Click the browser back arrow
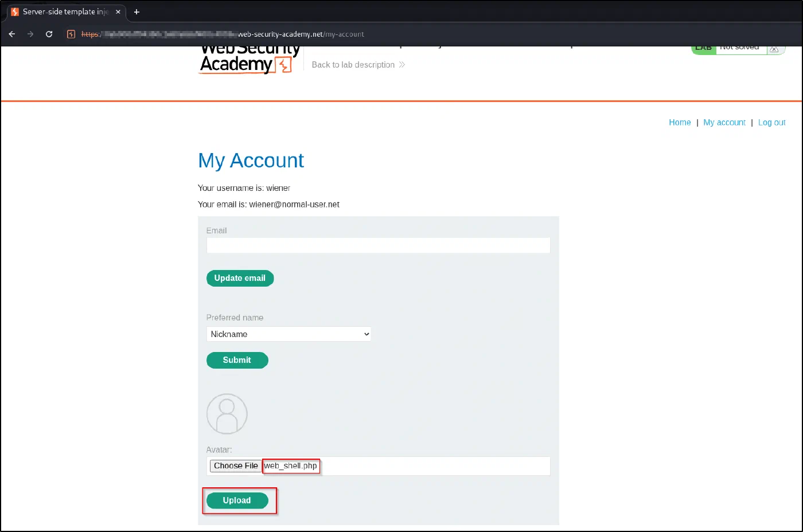This screenshot has width=803, height=532. point(11,34)
